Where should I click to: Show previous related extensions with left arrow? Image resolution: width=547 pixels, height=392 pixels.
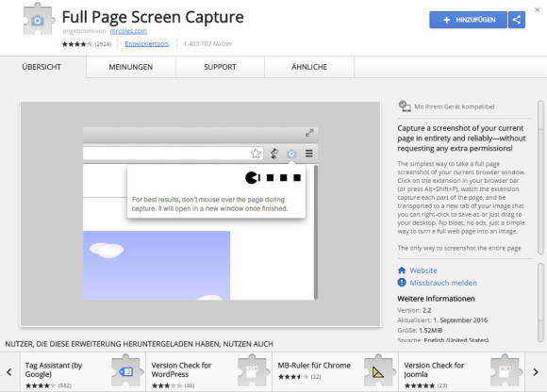click(9, 372)
